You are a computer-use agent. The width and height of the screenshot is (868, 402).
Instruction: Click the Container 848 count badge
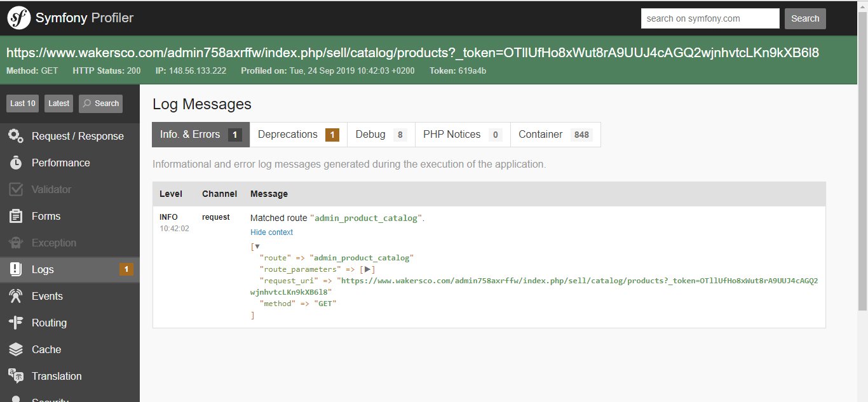coord(581,135)
